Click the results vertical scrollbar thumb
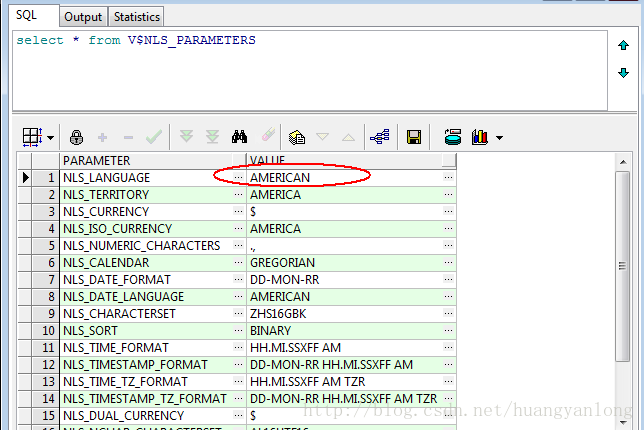 [623, 266]
